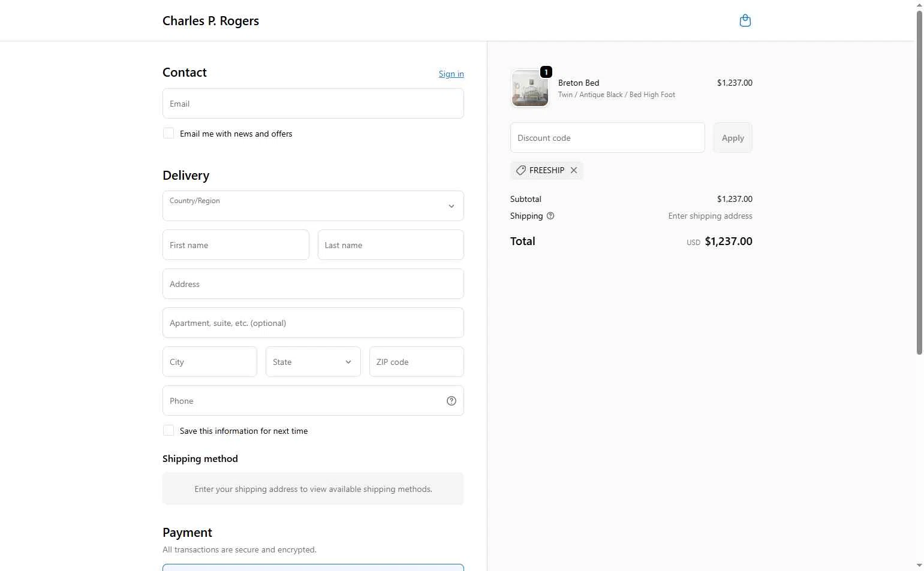924x571 pixels.
Task: Focus the City field
Action: pos(210,362)
